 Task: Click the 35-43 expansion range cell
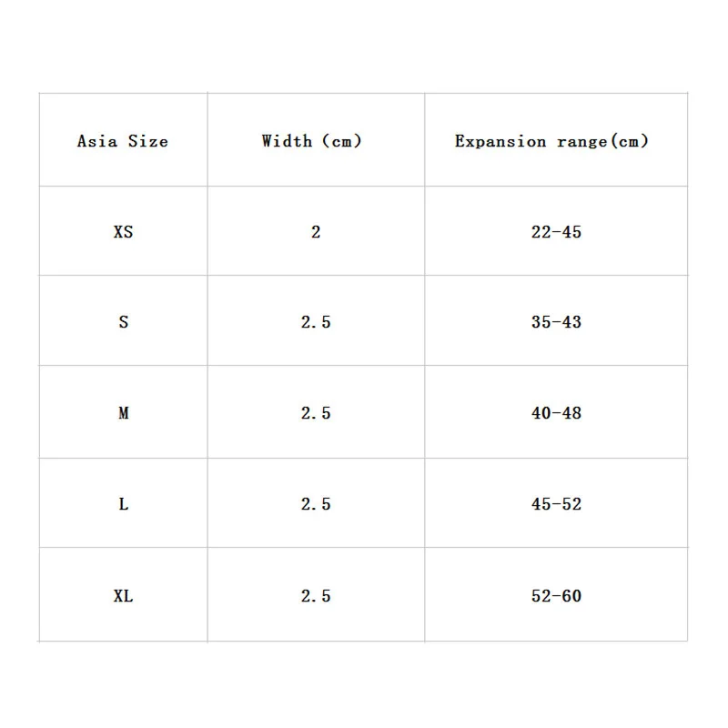click(x=556, y=320)
